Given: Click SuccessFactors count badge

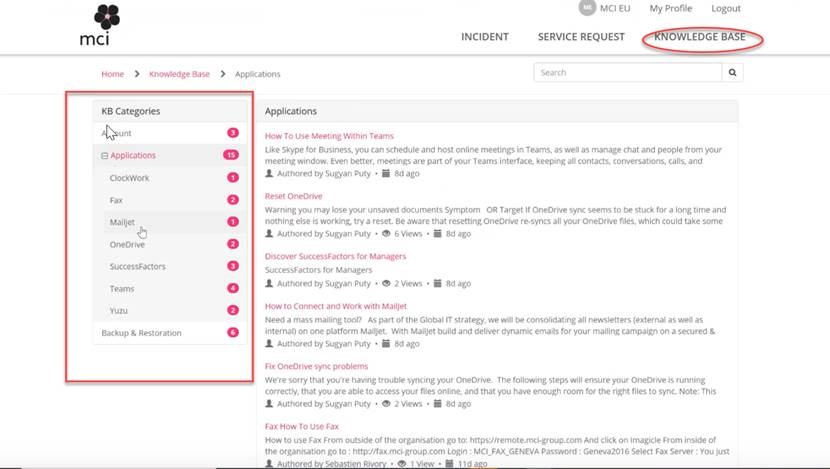Looking at the screenshot, I should pos(233,266).
